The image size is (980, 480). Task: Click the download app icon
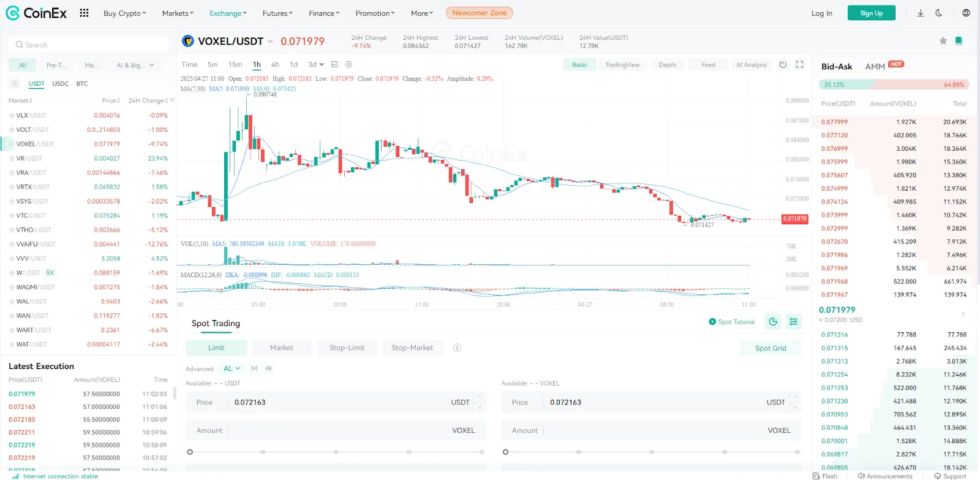(920, 13)
